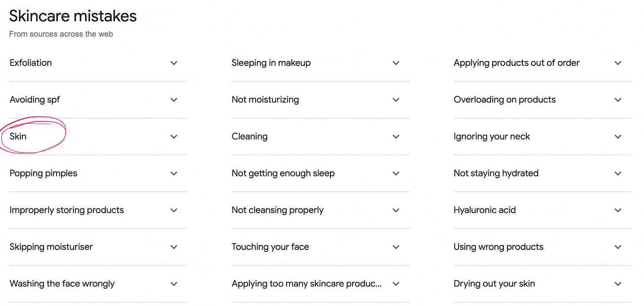Open the Popping pimples chevron
This screenshot has height=306, width=644.
coord(174,173)
